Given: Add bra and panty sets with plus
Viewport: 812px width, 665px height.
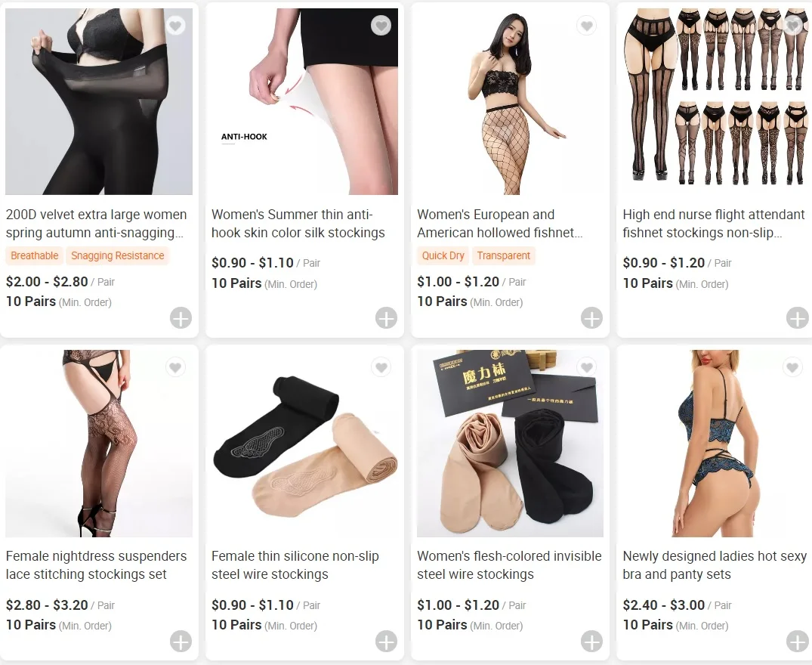Looking at the screenshot, I should click(798, 642).
